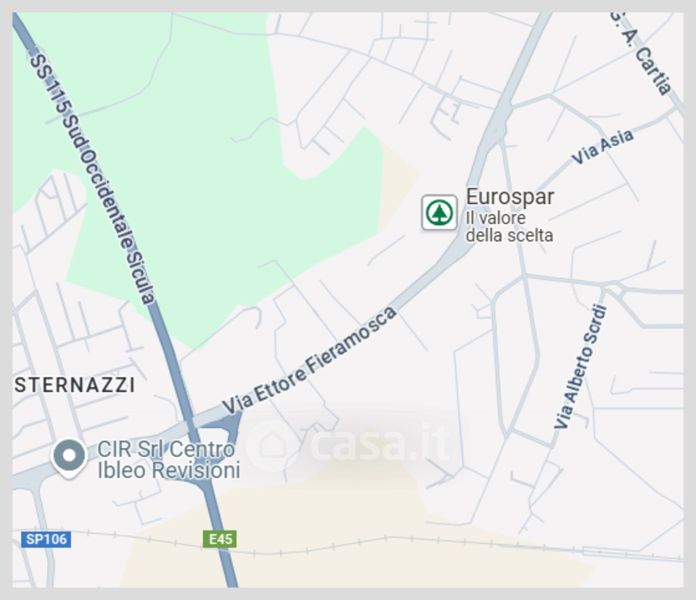This screenshot has height=600, width=696.
Task: Click 'Il valore della scelta' tagline
Action: point(509,227)
